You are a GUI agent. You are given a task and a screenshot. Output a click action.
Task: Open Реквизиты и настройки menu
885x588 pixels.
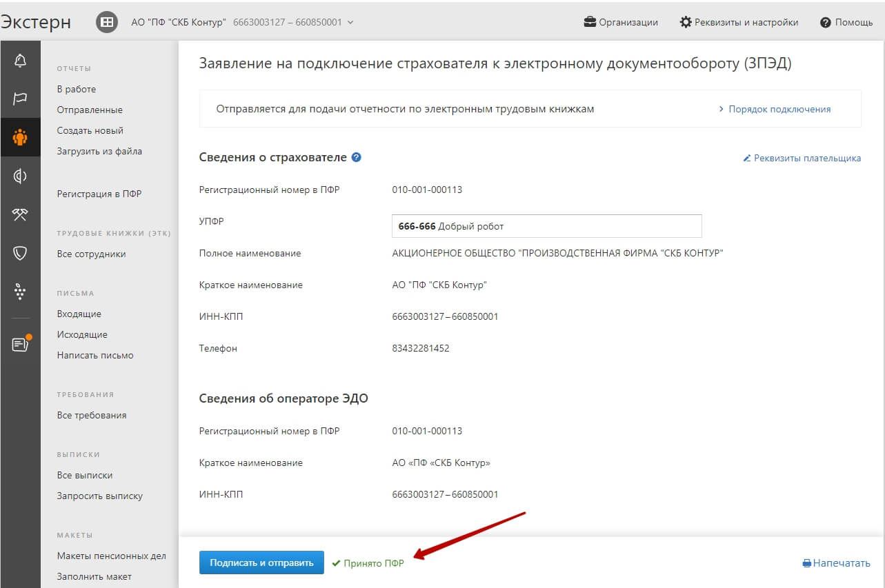(739, 22)
